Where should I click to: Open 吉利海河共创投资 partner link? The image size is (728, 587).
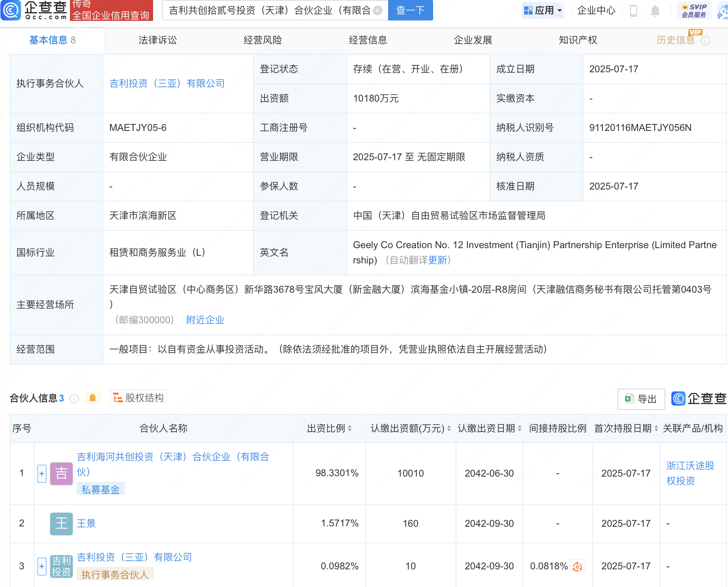[x=173, y=465]
